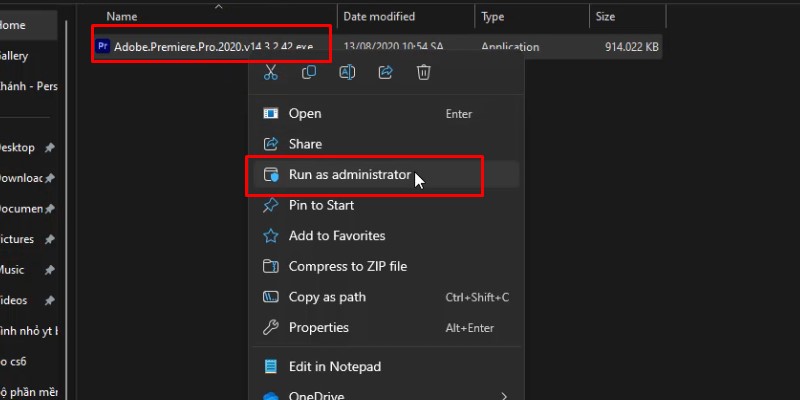Screen dimensions: 800x400
Task: Click the pin icon beside Music
Action: pos(50,270)
